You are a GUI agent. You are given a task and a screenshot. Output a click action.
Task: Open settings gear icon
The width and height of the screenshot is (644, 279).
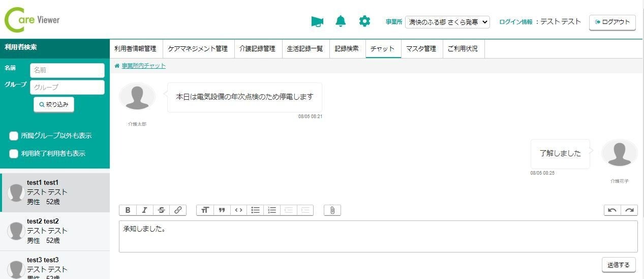(364, 21)
